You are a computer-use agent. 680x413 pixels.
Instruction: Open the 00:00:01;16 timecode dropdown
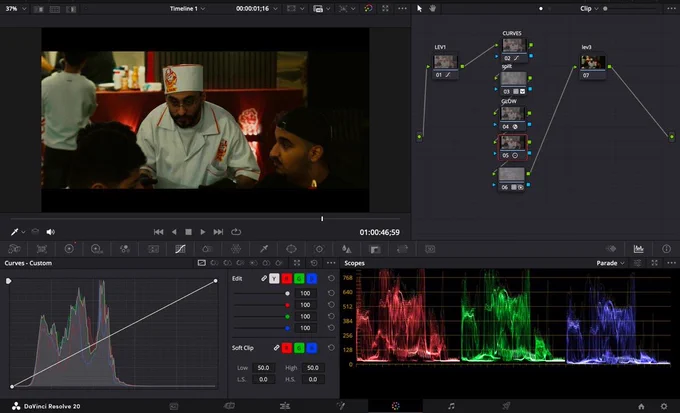coord(257,8)
